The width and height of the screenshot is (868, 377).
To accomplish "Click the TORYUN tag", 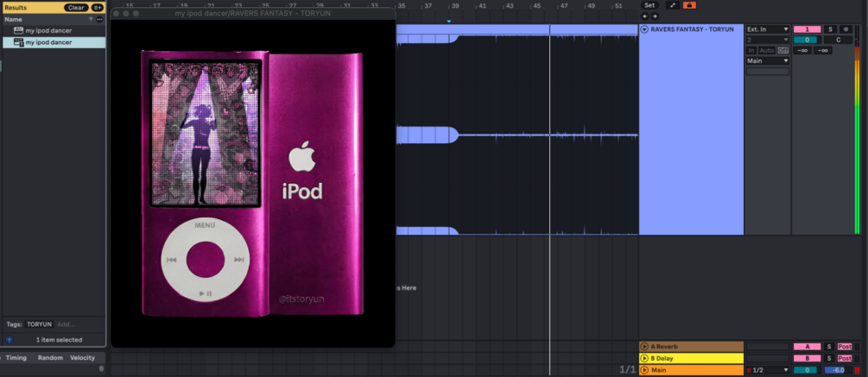I will (x=40, y=324).
